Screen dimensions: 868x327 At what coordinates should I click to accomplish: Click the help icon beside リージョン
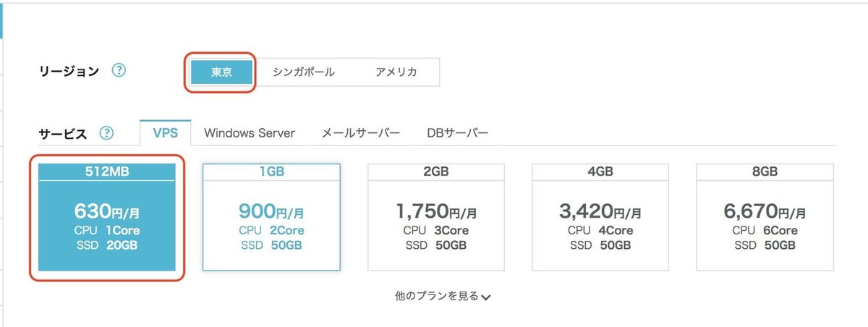[119, 71]
